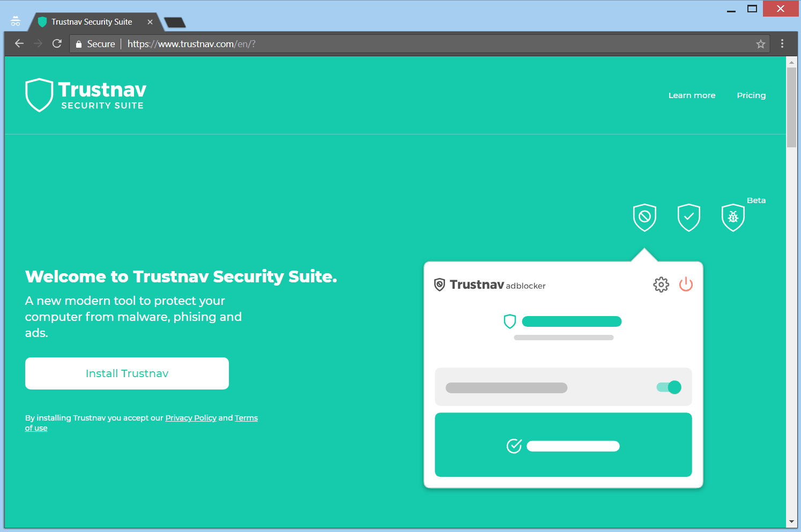Open adblocker settings gear icon

pyautogui.click(x=661, y=284)
